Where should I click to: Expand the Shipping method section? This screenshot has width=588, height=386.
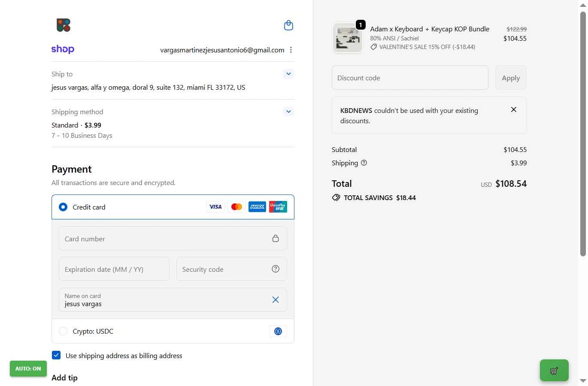(x=289, y=112)
